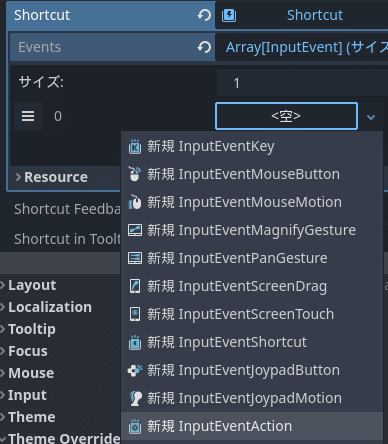The image size is (388, 444).
Task: Click the array element reorder handle icon
Action: pyautogui.click(x=28, y=116)
